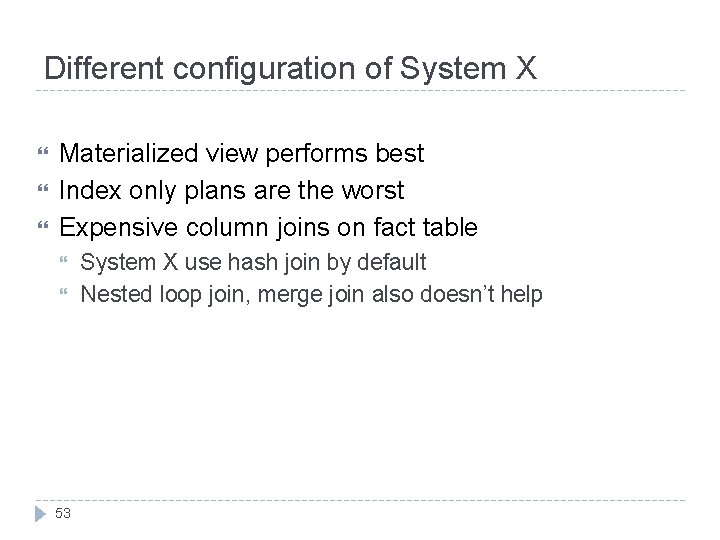Click the sub-point "System X use hash join by default"

(253, 262)
